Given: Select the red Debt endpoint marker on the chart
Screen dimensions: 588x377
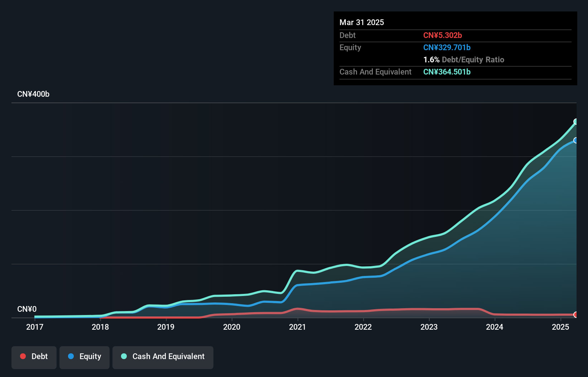Looking at the screenshot, I should coord(576,315).
